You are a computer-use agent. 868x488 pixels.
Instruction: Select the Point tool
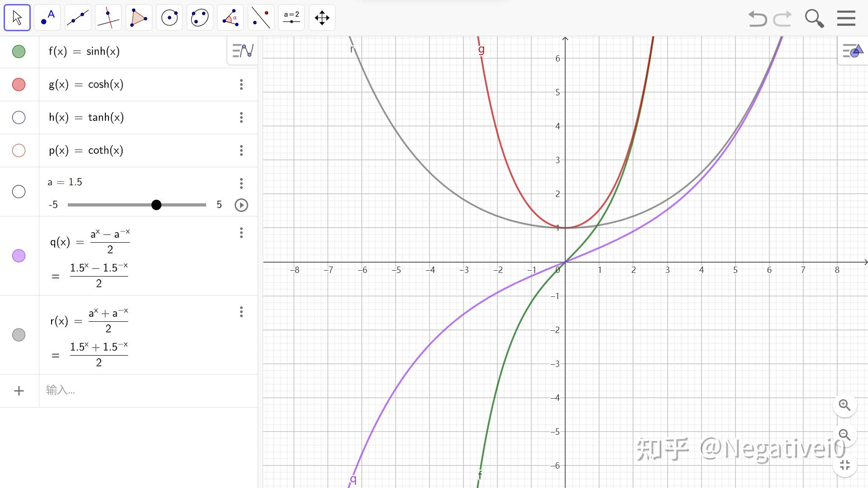[47, 18]
